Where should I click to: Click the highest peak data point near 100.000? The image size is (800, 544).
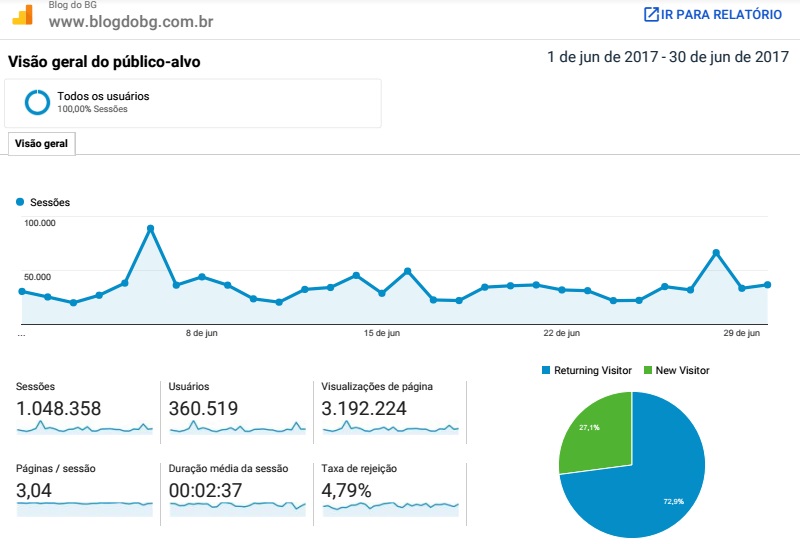[150, 229]
